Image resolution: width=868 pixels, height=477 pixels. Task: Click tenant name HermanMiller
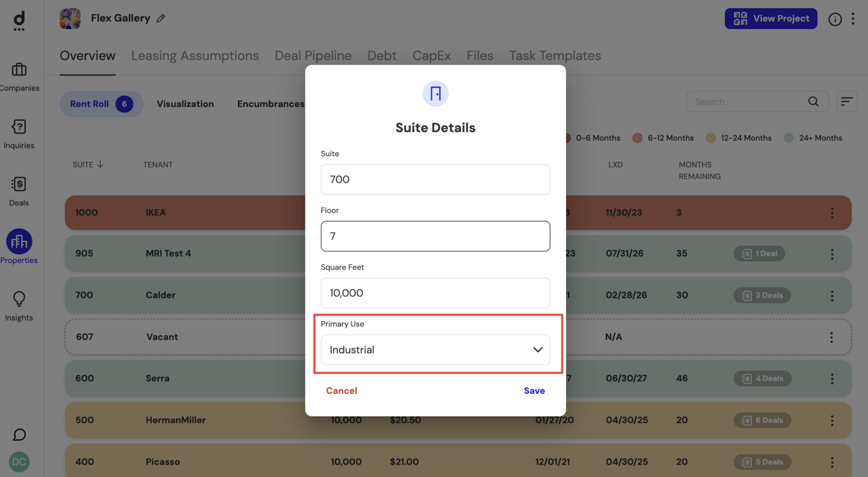175,420
